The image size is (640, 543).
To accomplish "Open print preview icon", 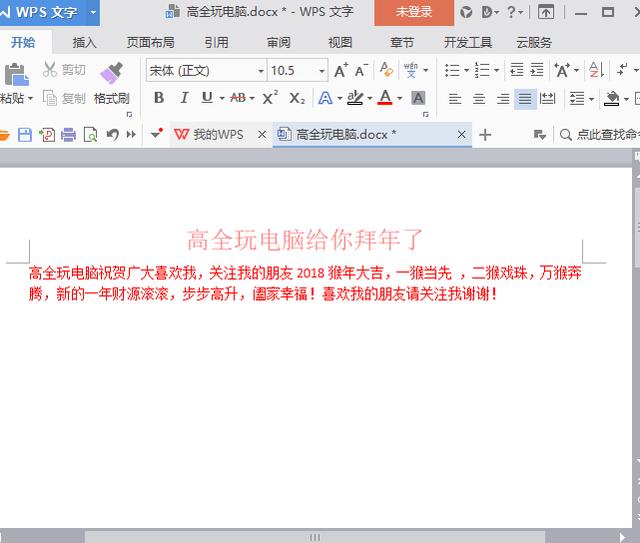I will [x=90, y=134].
